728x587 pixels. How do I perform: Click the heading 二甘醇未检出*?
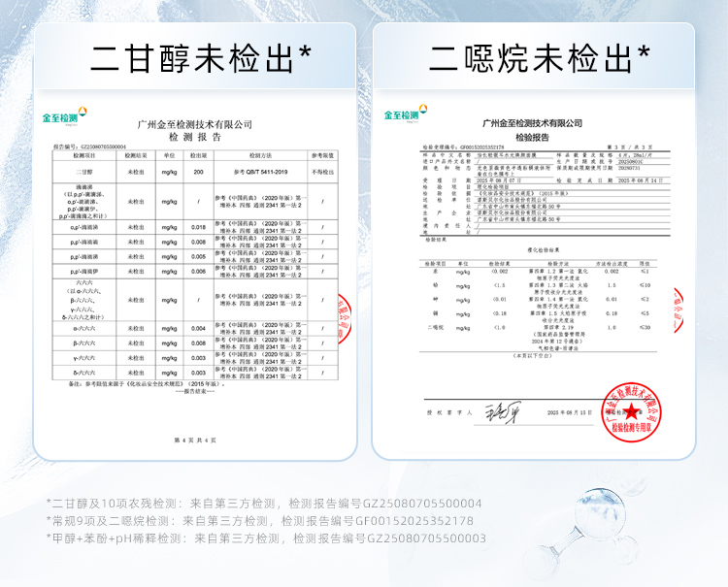pos(200,58)
